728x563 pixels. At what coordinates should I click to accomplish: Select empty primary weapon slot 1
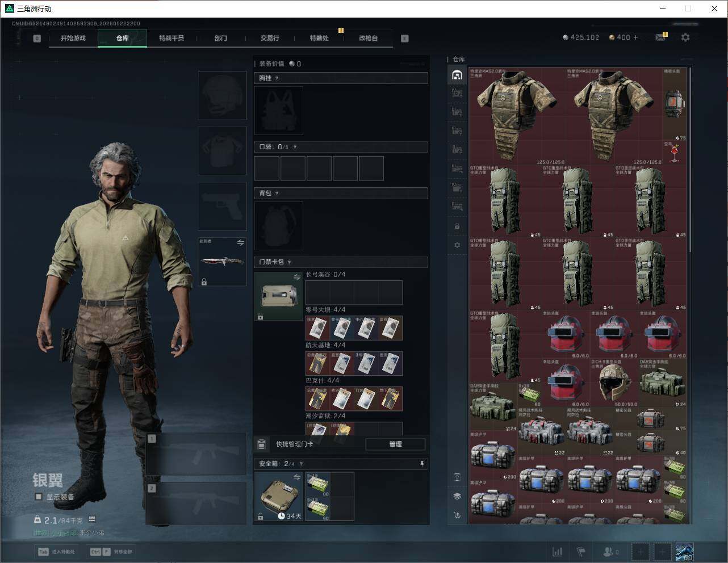(x=196, y=454)
